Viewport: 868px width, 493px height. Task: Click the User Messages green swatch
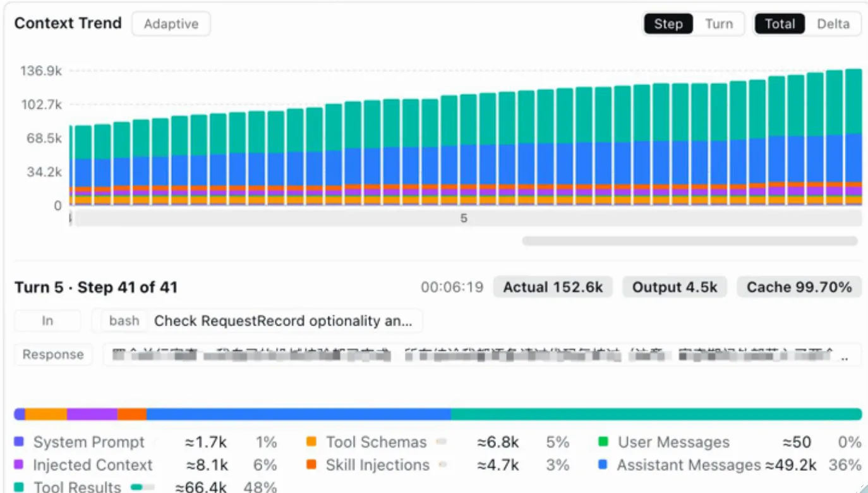[603, 442]
